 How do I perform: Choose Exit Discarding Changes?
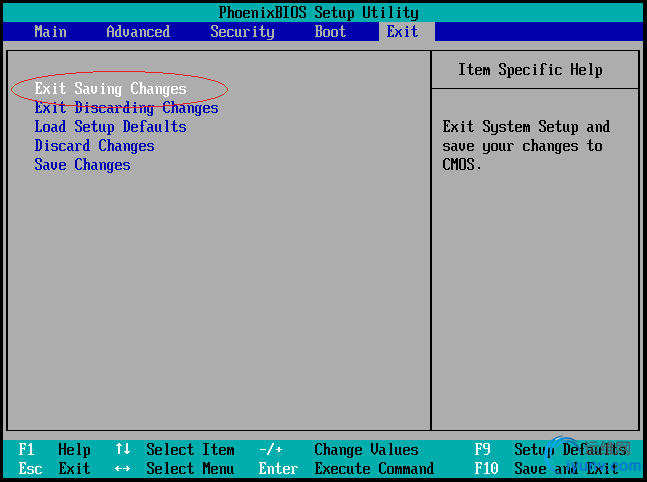[x=126, y=108]
